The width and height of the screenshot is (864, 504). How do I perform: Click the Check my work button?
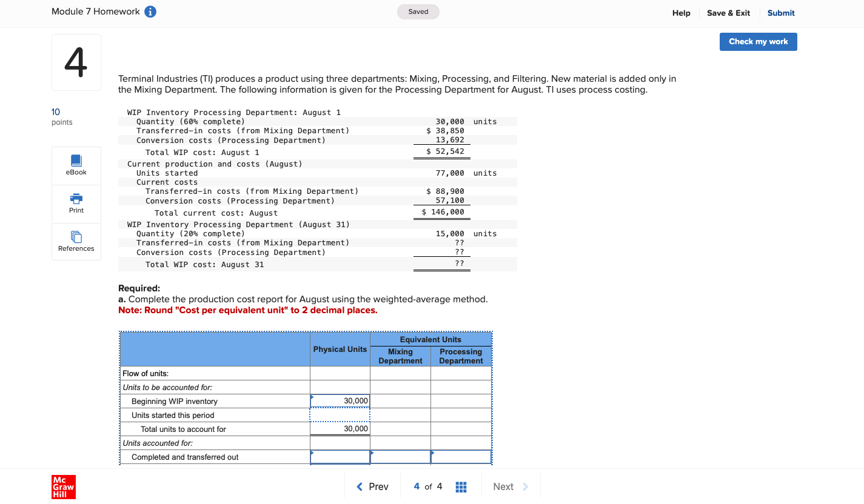click(758, 41)
